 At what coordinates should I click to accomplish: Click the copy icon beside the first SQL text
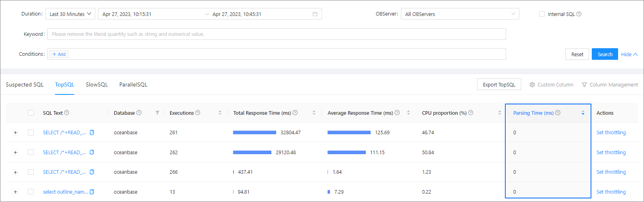92,133
